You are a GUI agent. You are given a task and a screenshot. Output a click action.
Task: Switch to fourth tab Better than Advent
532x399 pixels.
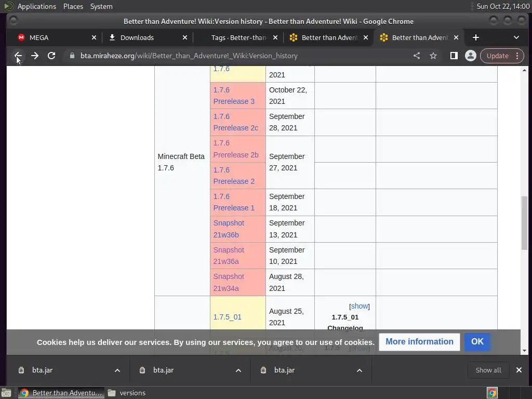(329, 37)
